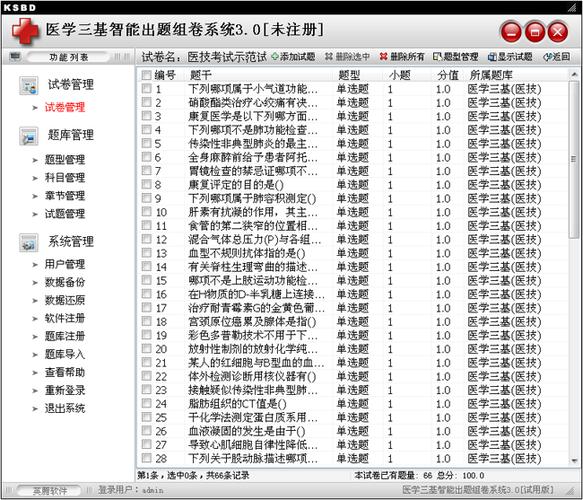Tick the checkbox for question 12
This screenshot has width=583, height=500.
[146, 239]
